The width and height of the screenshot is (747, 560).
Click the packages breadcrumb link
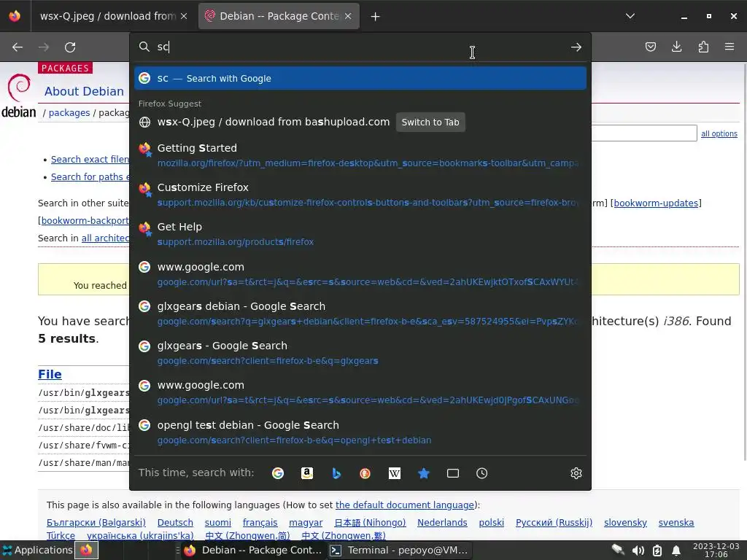tap(69, 113)
